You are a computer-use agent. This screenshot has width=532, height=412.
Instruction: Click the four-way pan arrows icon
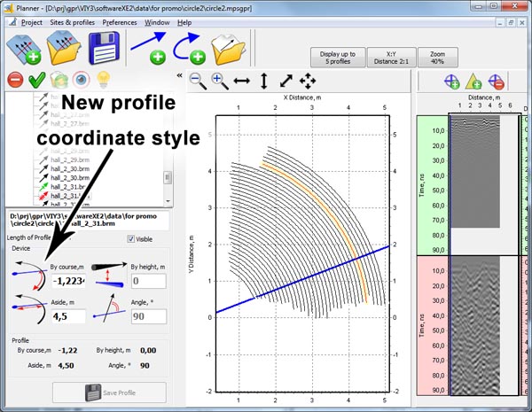[308, 81]
